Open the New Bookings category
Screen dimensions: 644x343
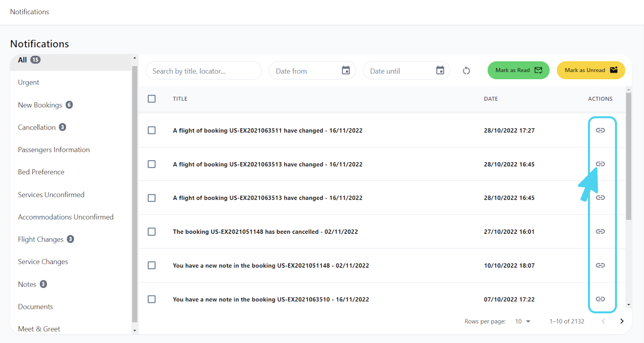coord(40,105)
